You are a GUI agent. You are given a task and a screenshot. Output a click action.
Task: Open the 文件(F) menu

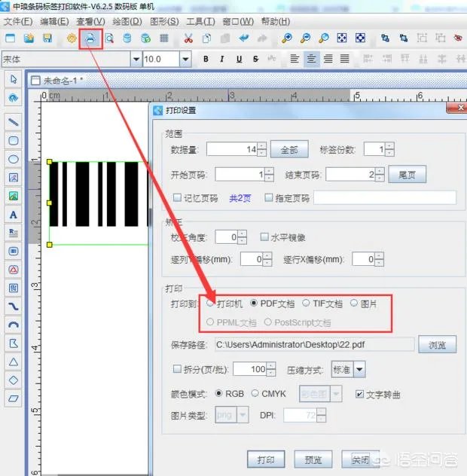point(18,22)
